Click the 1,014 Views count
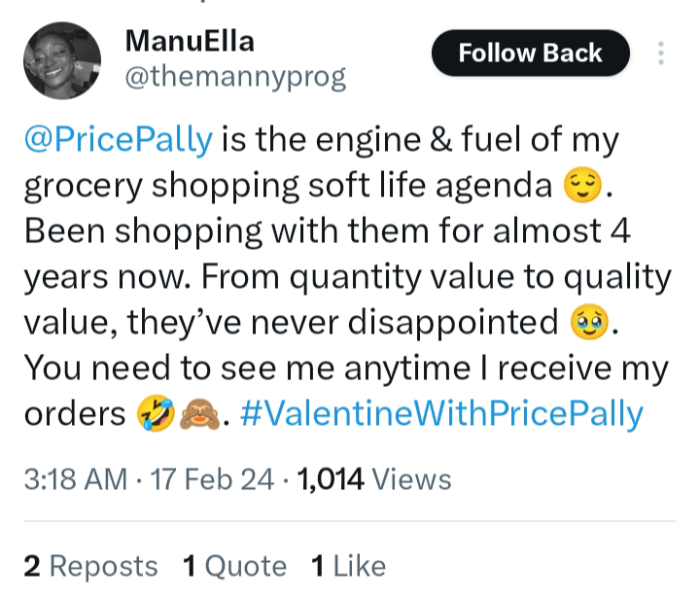The image size is (700, 598). pyautogui.click(x=374, y=478)
